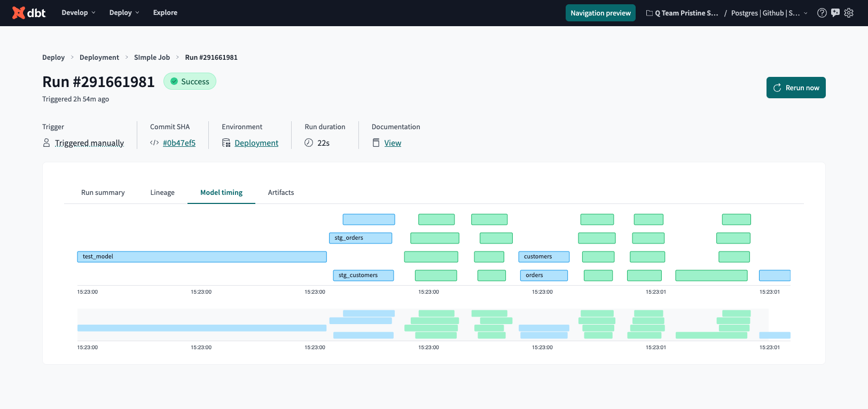Open the Postgres project switcher dropdown
The image size is (868, 409).
(769, 13)
